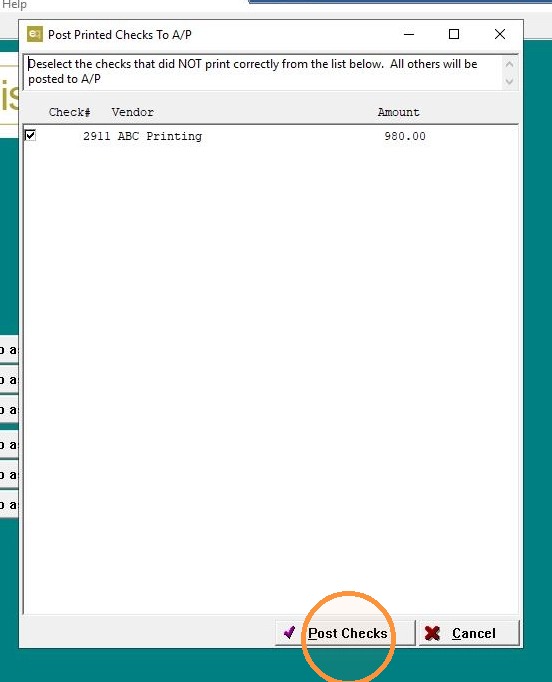
Task: Click the Post Checks button
Action: pyautogui.click(x=345, y=633)
